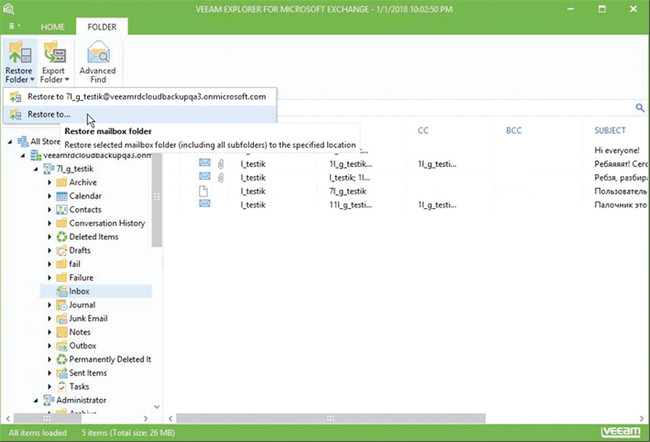Sort messages by SUBJECT column header
This screenshot has height=442, width=650.
pos(610,131)
